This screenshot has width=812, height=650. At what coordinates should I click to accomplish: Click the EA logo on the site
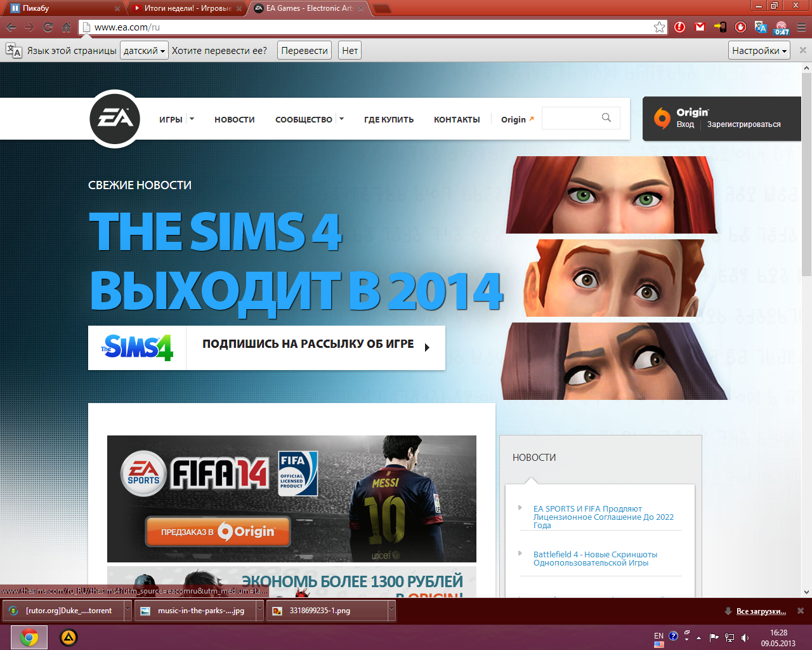pos(115,119)
